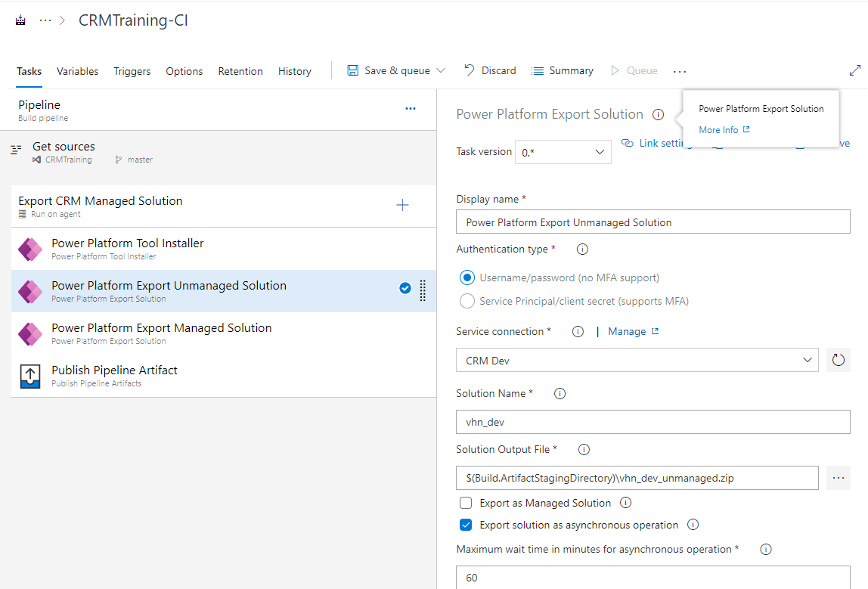Click the Export Managed Solution task icon
This screenshot has height=589, width=868.
(x=30, y=334)
